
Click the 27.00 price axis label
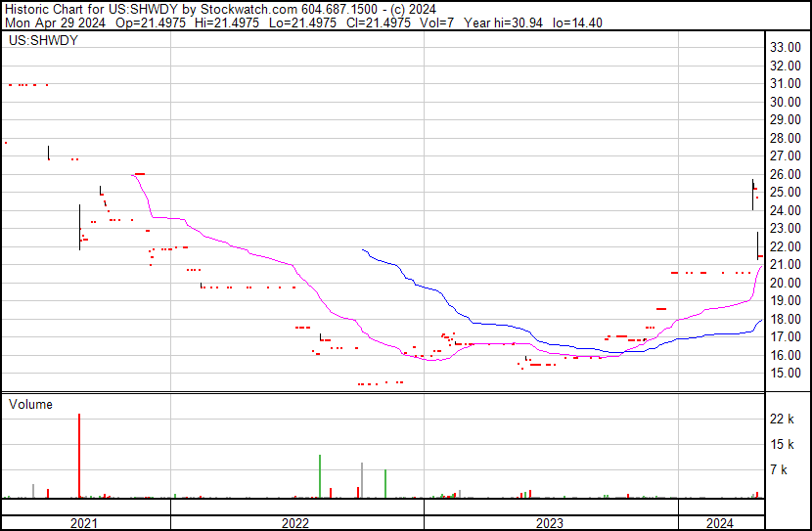click(x=786, y=155)
